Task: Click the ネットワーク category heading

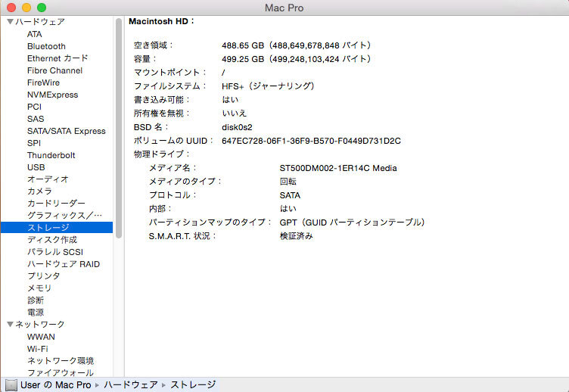Action: point(40,324)
